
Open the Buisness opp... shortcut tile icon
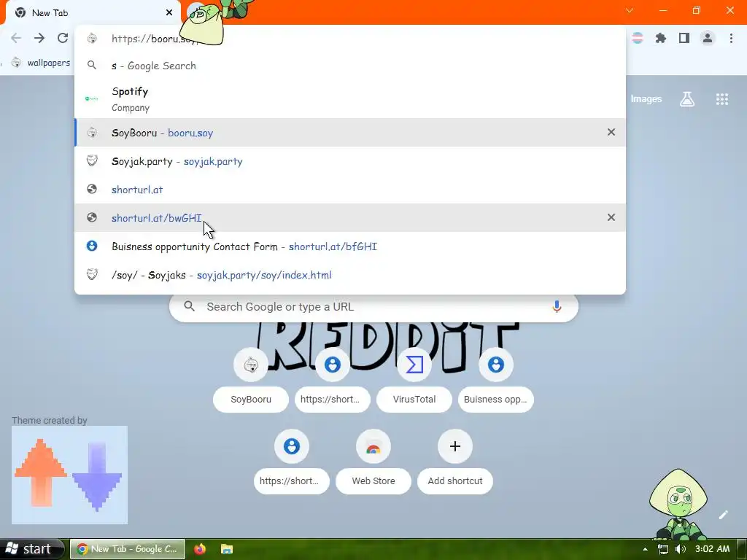coord(496,365)
